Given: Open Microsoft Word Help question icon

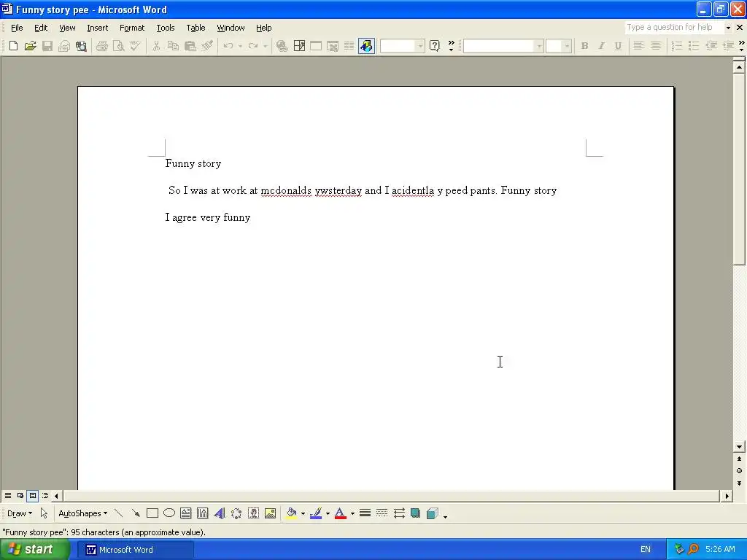Looking at the screenshot, I should click(435, 46).
